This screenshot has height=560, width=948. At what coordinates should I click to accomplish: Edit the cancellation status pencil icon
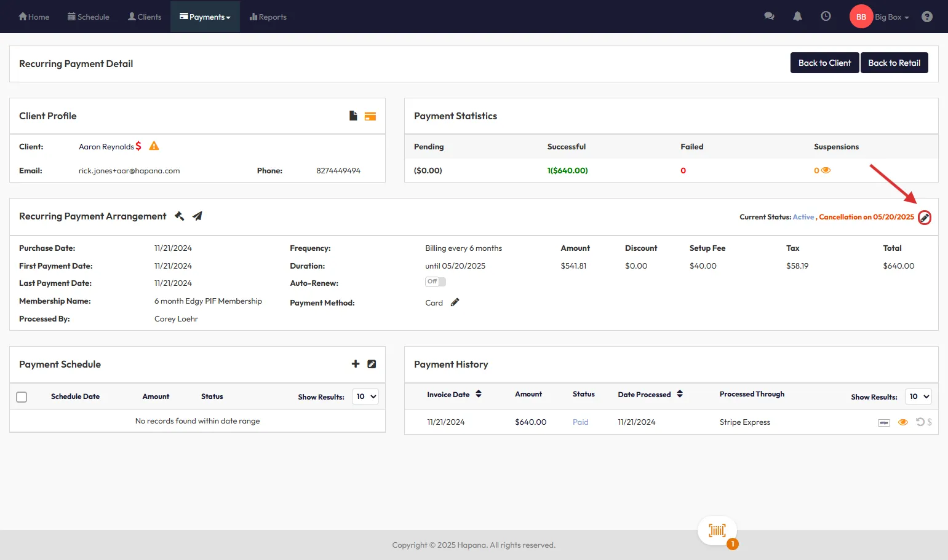click(924, 218)
